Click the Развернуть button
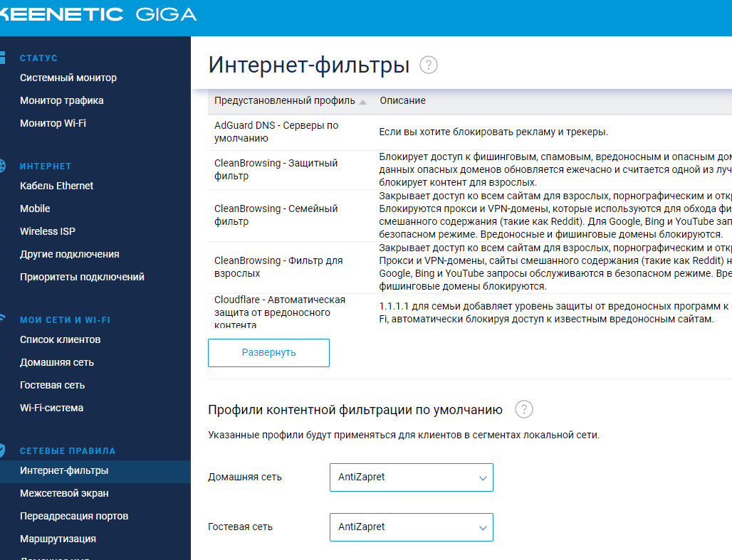The image size is (732, 560). click(x=268, y=353)
